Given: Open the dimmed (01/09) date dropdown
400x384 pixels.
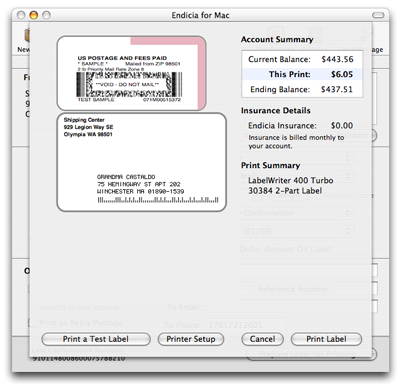Looking at the screenshot, I should pos(297,231).
